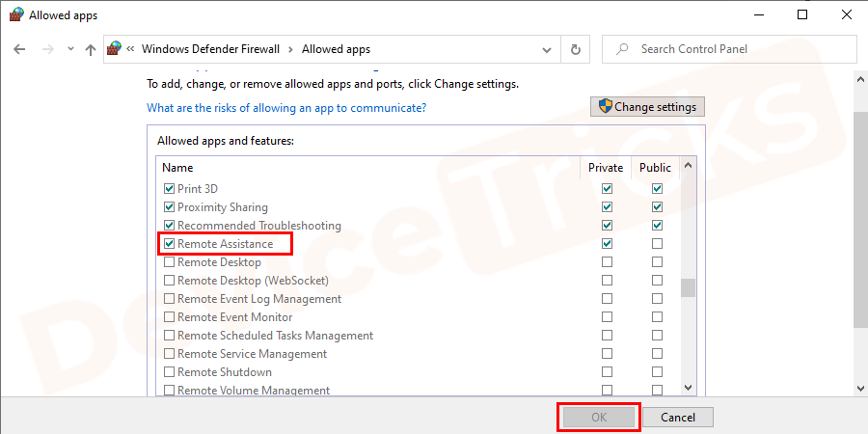The width and height of the screenshot is (868, 434).
Task: Enable Public checkbox for Remote Assistance
Action: (657, 244)
